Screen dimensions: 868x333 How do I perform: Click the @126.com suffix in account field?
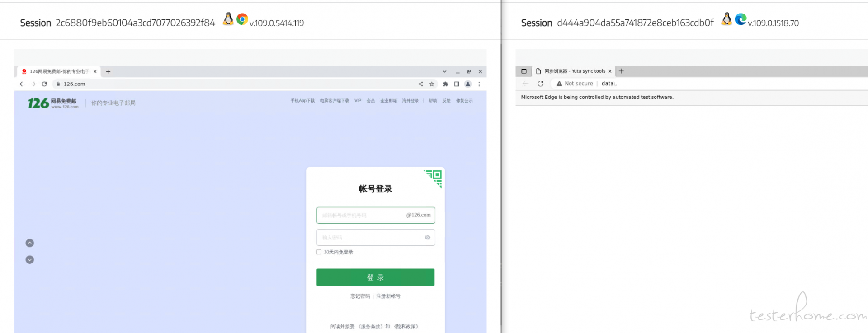419,215
